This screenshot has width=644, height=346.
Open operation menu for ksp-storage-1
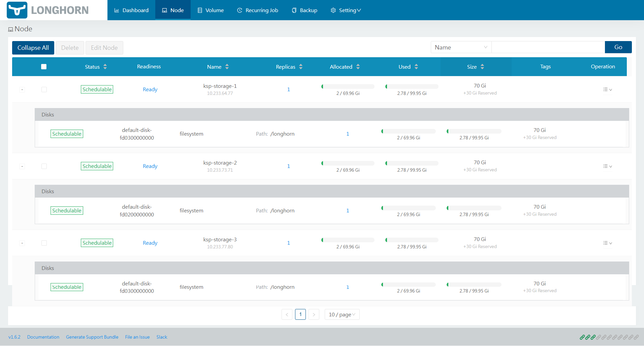point(607,90)
